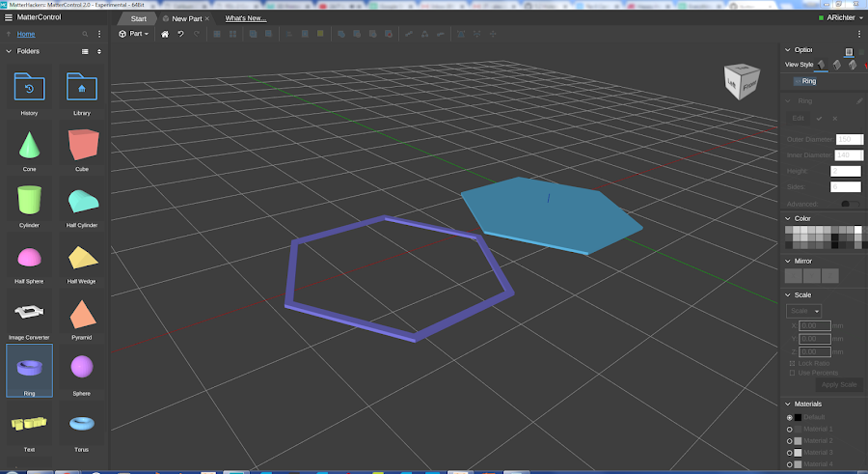868x474 pixels.
Task: Collapse the Materials section
Action: click(788, 404)
